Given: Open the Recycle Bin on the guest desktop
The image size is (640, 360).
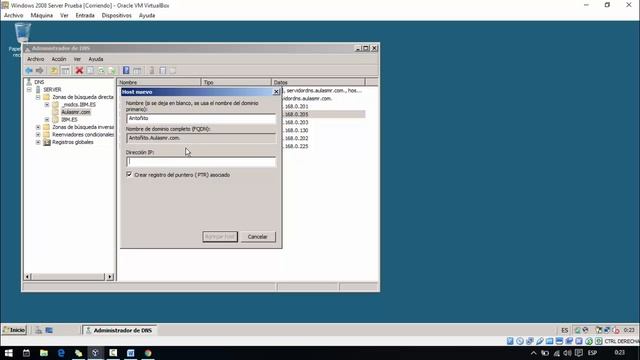Looking at the screenshot, I should [x=22, y=33].
